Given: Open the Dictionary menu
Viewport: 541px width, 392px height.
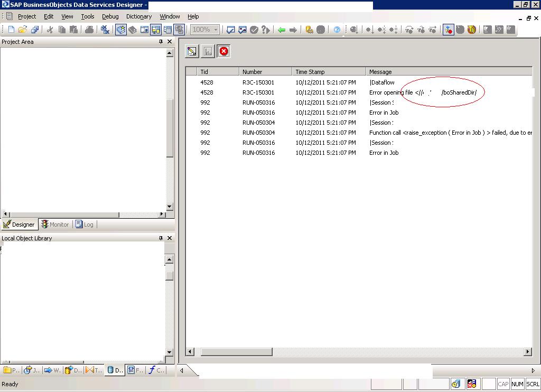Looking at the screenshot, I should (x=139, y=16).
